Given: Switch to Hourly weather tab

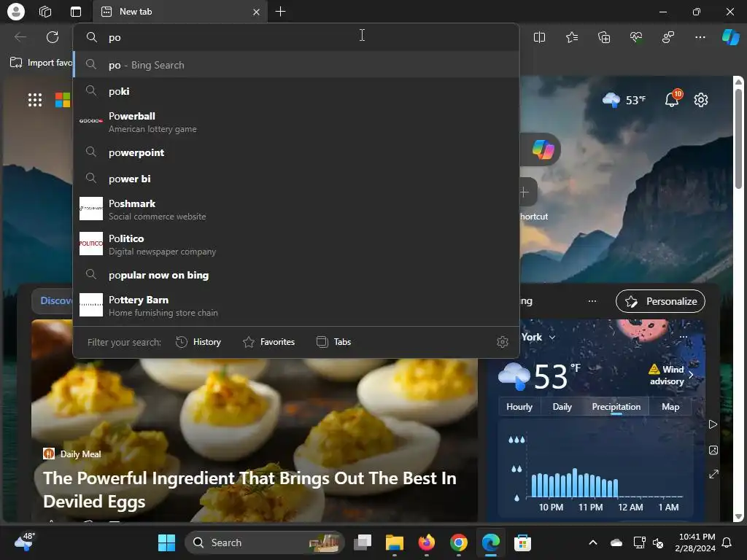Looking at the screenshot, I should pyautogui.click(x=519, y=407).
